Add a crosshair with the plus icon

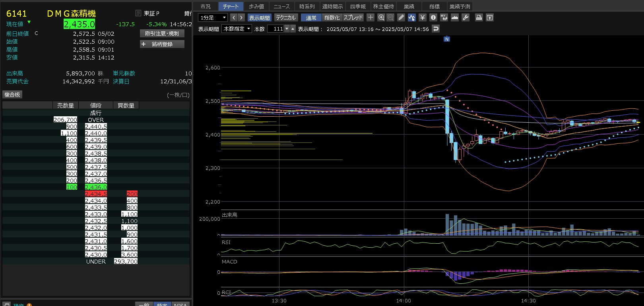[370, 17]
